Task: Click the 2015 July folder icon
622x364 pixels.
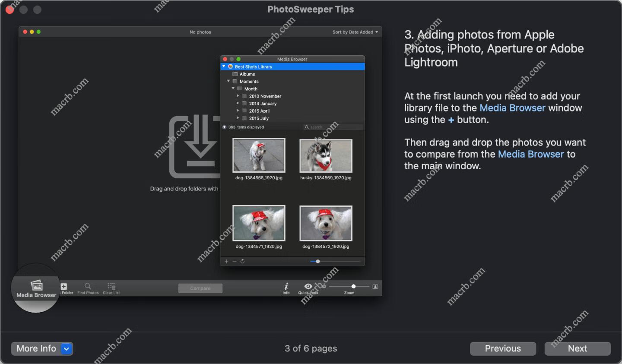Action: point(244,118)
